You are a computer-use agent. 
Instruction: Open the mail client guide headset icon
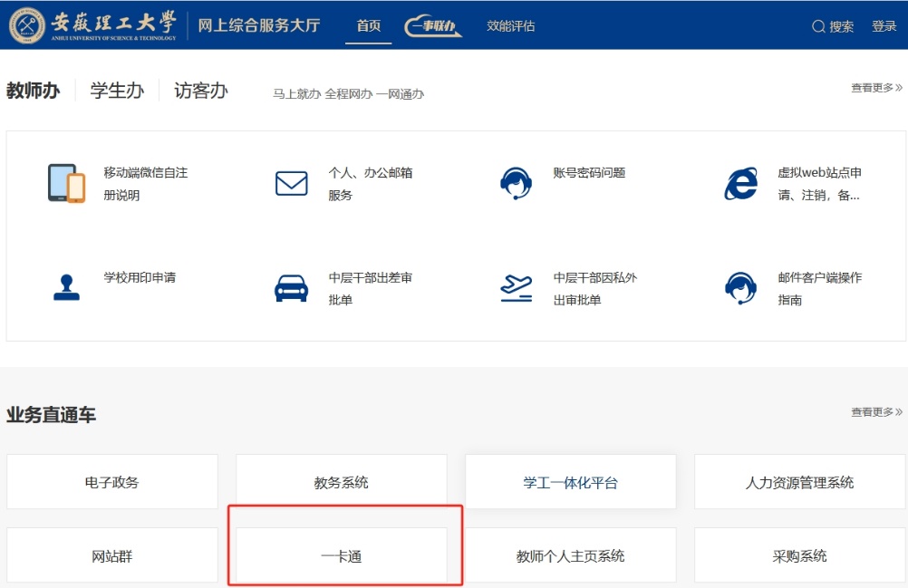click(740, 288)
